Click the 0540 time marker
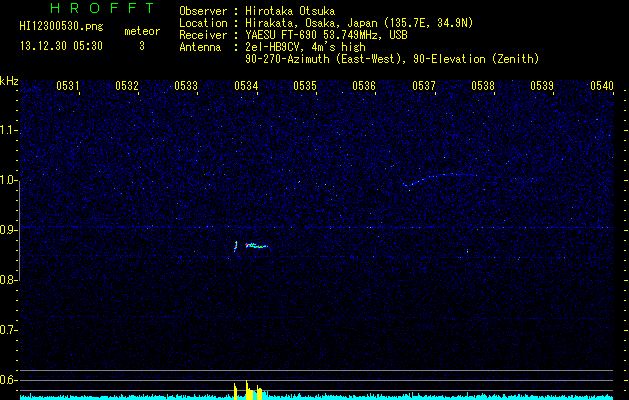This screenshot has height=400, width=629. 602,86
